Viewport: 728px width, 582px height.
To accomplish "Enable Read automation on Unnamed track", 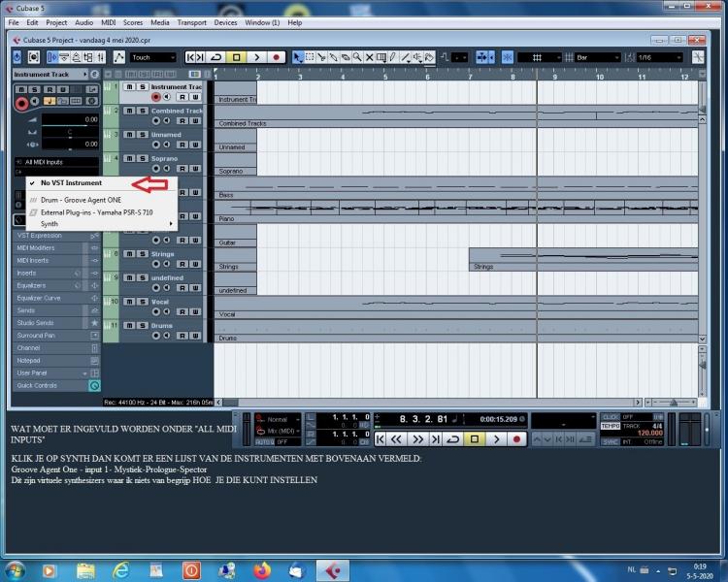I will pos(182,145).
